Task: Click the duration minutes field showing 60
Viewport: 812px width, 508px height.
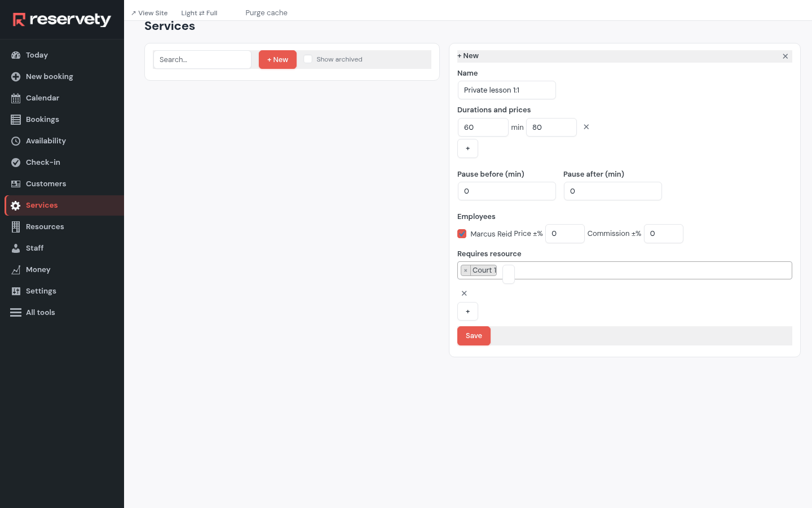Action: pos(483,128)
